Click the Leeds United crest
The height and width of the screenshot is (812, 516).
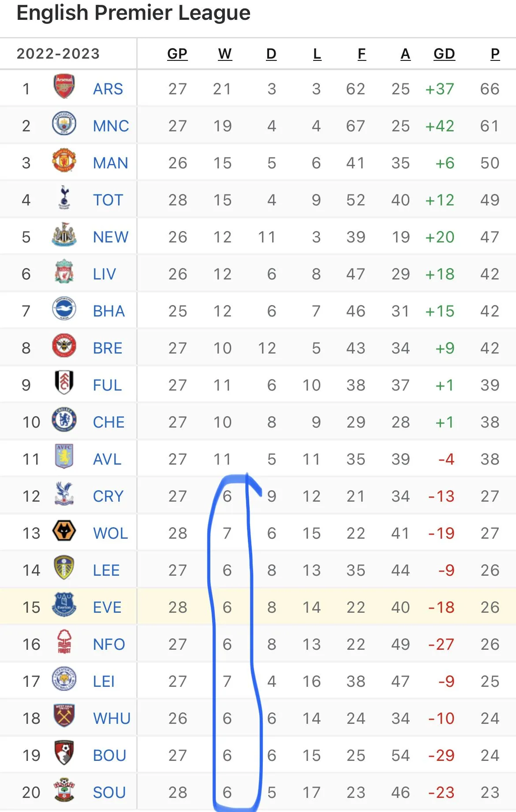[64, 568]
